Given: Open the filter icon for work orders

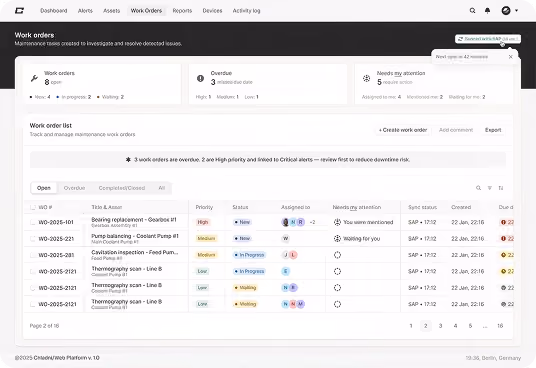Looking at the screenshot, I should (x=490, y=188).
